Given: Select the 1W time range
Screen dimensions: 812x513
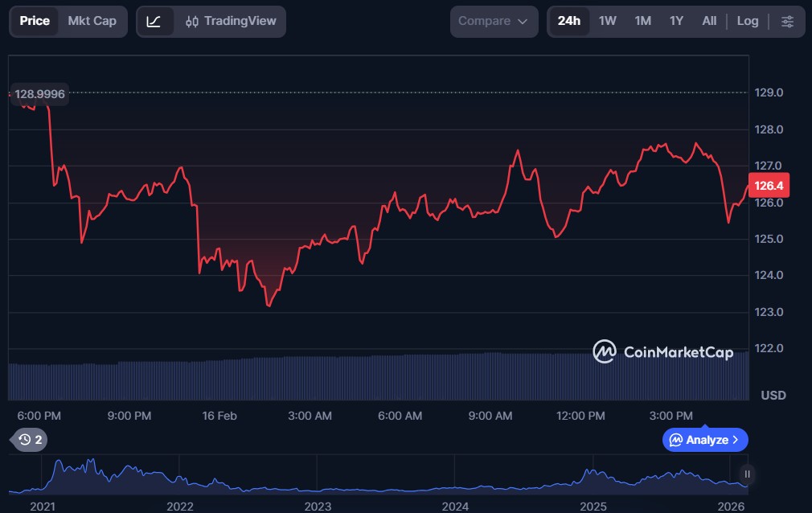Looking at the screenshot, I should pyautogui.click(x=607, y=22).
